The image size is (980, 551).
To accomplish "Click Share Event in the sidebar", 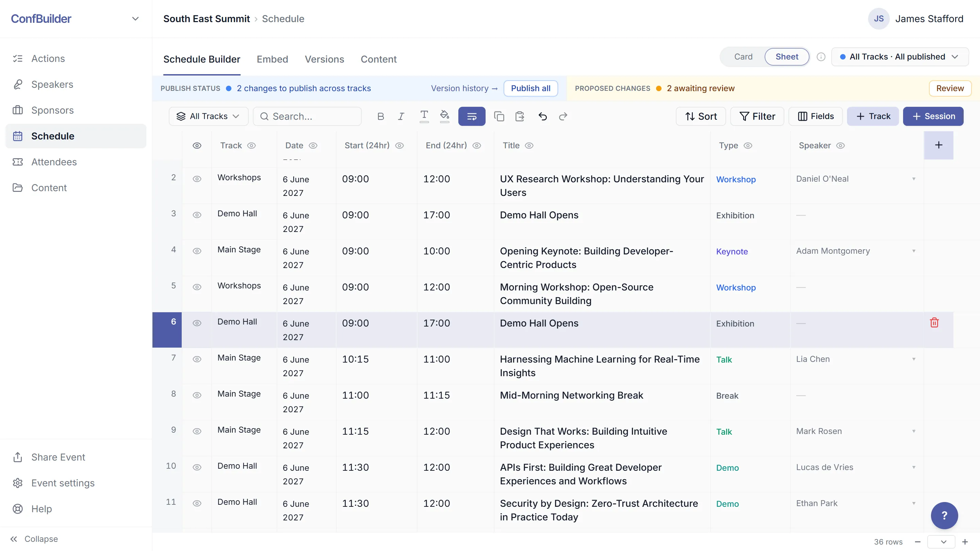I will pos(76,457).
